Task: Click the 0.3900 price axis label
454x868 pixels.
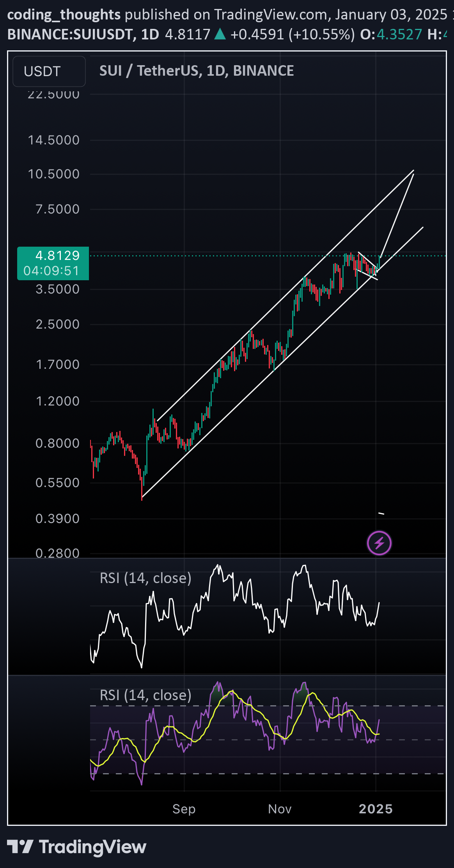Action: pyautogui.click(x=57, y=519)
